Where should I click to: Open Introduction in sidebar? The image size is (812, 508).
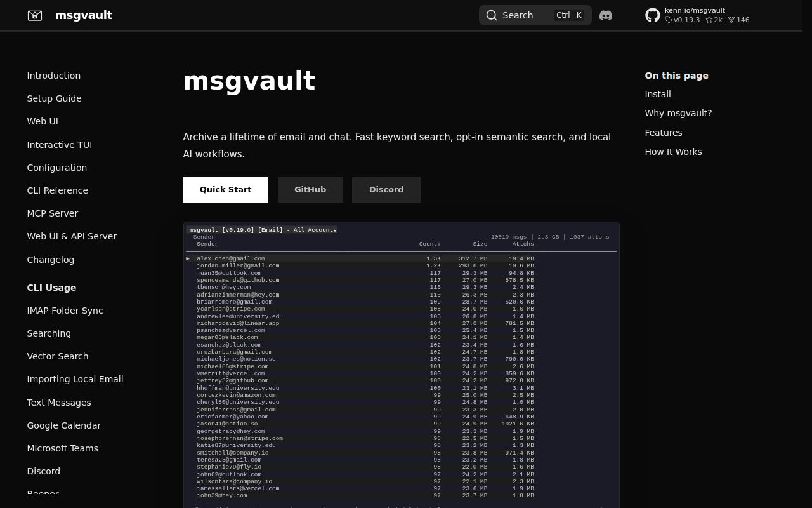pos(54,76)
